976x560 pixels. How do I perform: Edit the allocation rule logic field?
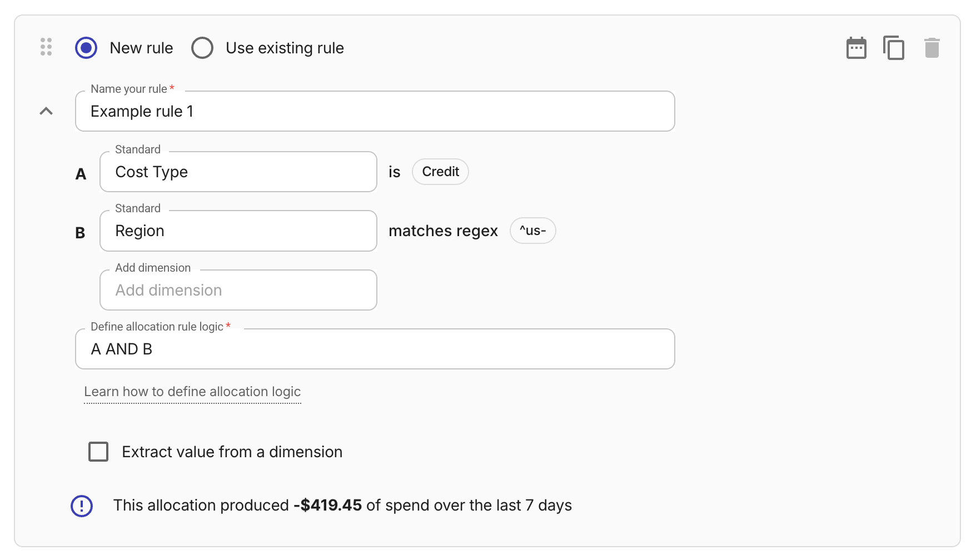pos(375,349)
